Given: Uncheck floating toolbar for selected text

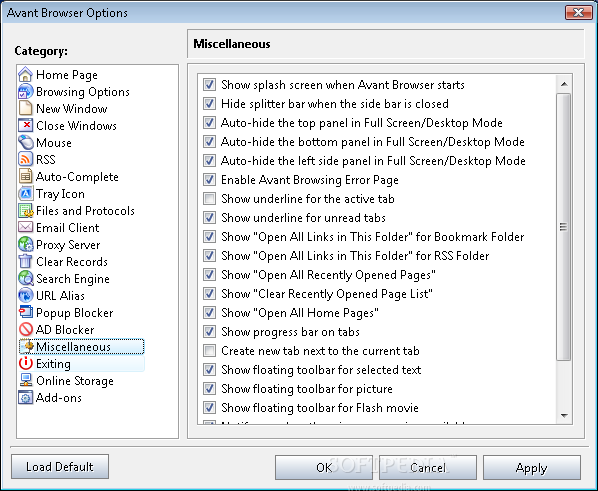Looking at the screenshot, I should coord(209,369).
